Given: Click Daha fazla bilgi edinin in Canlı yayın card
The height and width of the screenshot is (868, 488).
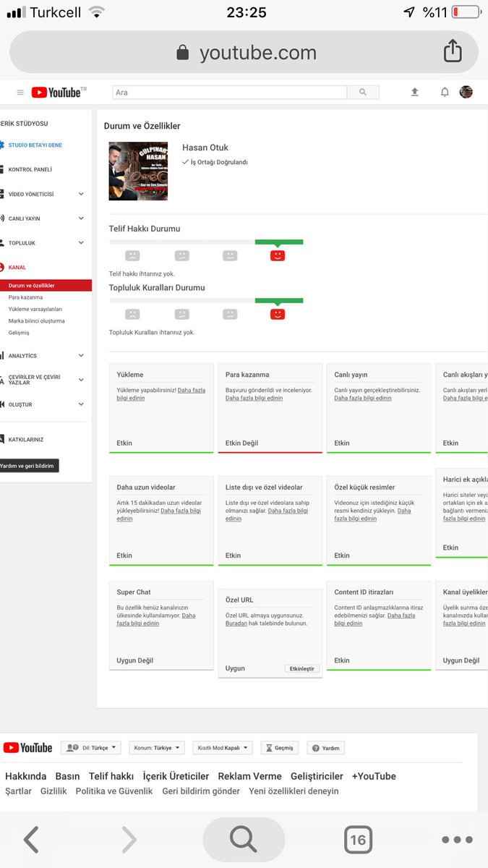Looking at the screenshot, I should (363, 399).
